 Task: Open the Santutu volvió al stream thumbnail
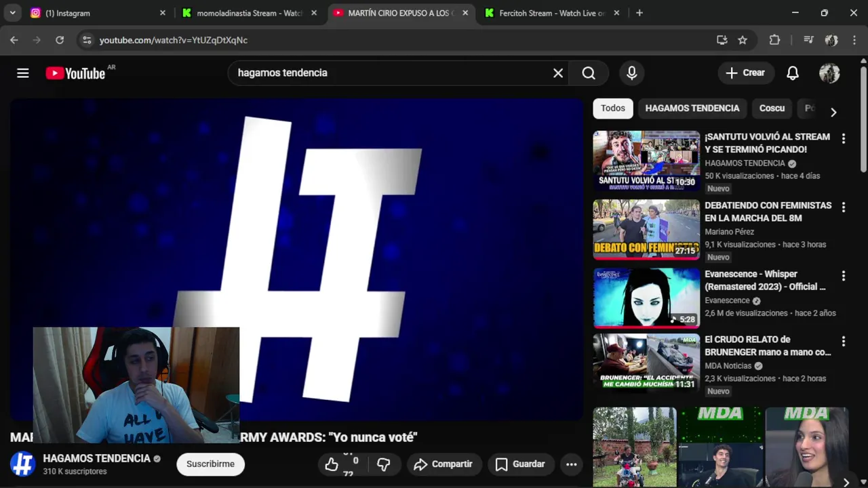click(646, 161)
